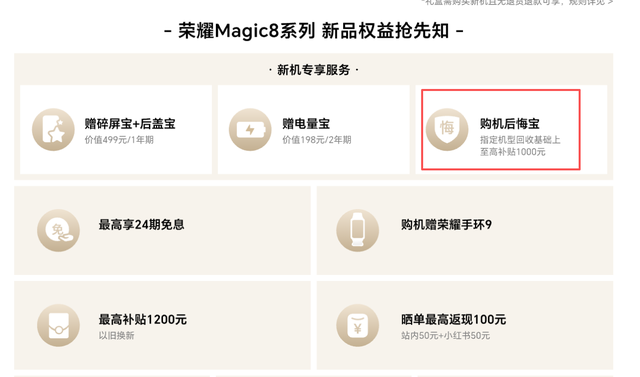Click the trade-in envelope icon
The width and height of the screenshot is (640, 377).
pyautogui.click(x=58, y=325)
